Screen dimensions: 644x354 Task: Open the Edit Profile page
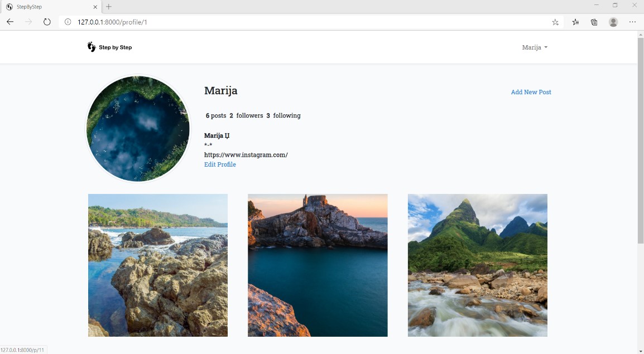click(x=220, y=164)
